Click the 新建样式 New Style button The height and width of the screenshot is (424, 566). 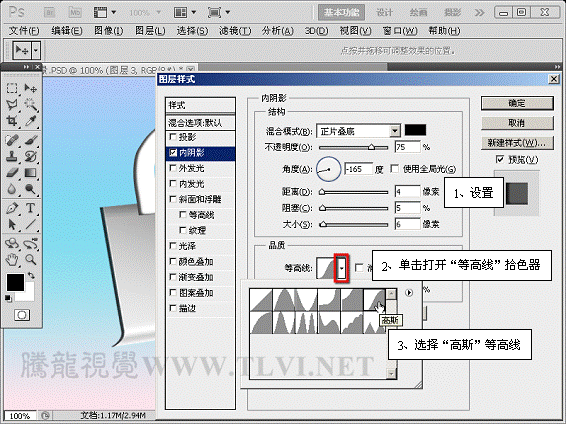(517, 143)
